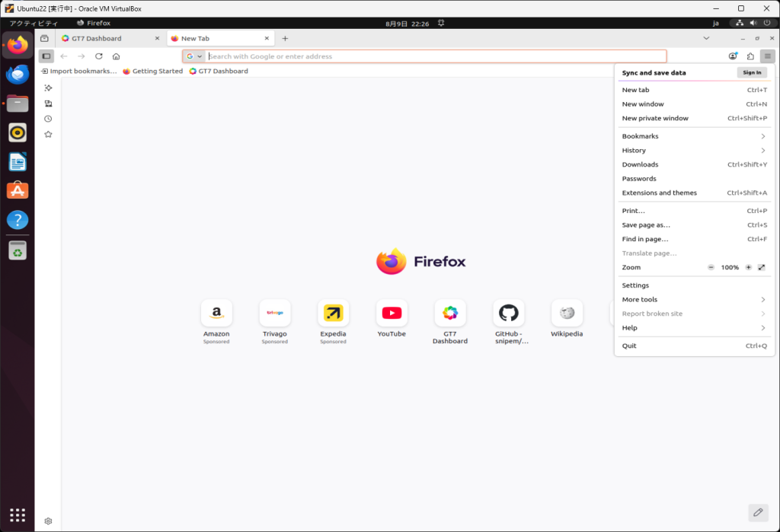
Task: Expand the Help submenu
Action: click(x=695, y=328)
